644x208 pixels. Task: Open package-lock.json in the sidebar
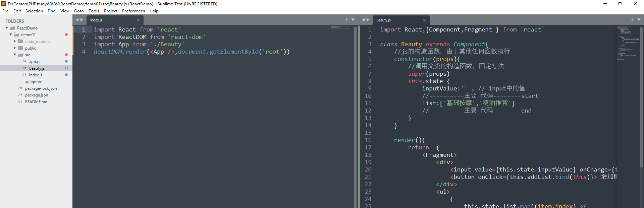[x=41, y=88]
